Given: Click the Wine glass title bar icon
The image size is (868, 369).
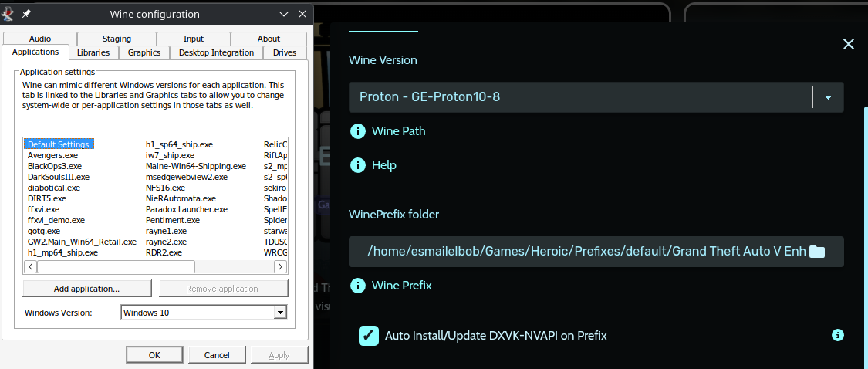Looking at the screenshot, I should coord(8,14).
